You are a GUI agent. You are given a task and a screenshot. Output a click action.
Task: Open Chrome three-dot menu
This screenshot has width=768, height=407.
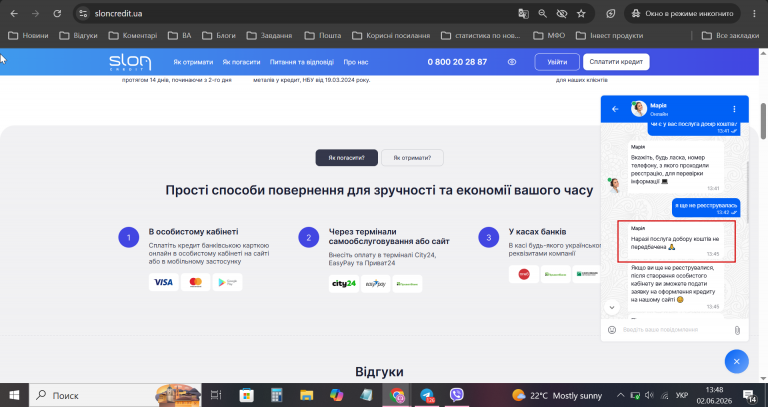(x=754, y=14)
